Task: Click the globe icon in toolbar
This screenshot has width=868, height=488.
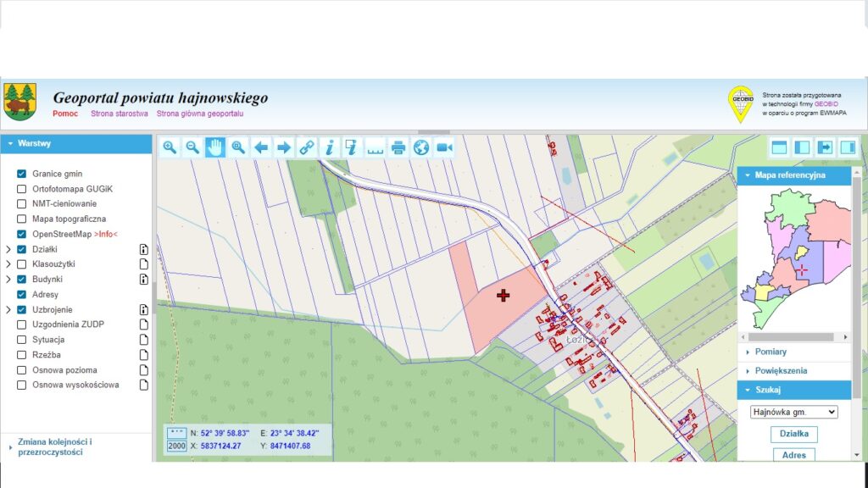Action: coord(421,147)
